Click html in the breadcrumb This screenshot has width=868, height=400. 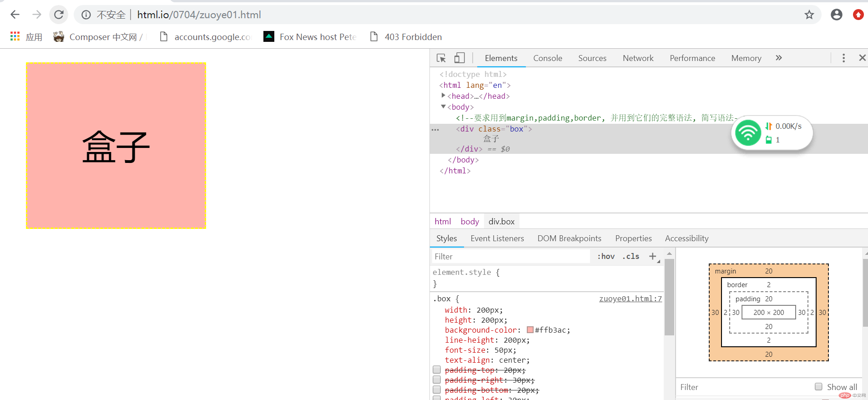pyautogui.click(x=443, y=222)
